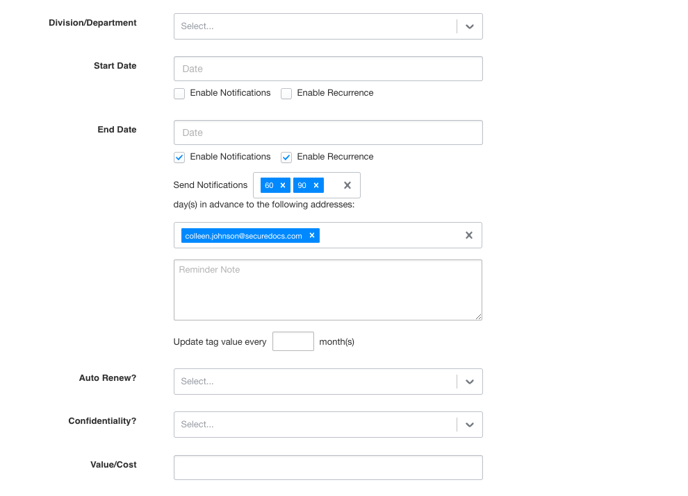Uncheck Enable Recurrence under End Date

pyautogui.click(x=286, y=157)
